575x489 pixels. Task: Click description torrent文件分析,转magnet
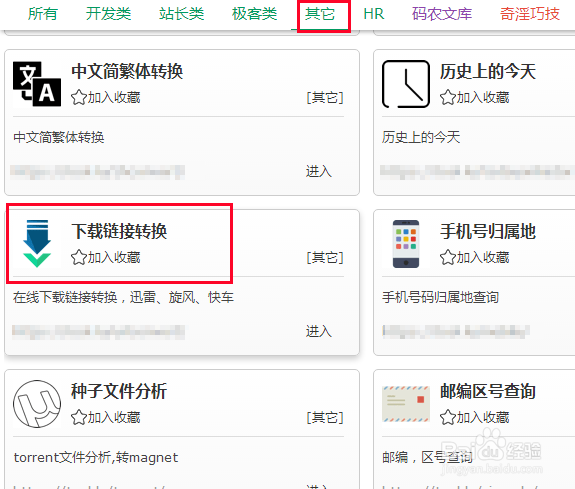96,457
